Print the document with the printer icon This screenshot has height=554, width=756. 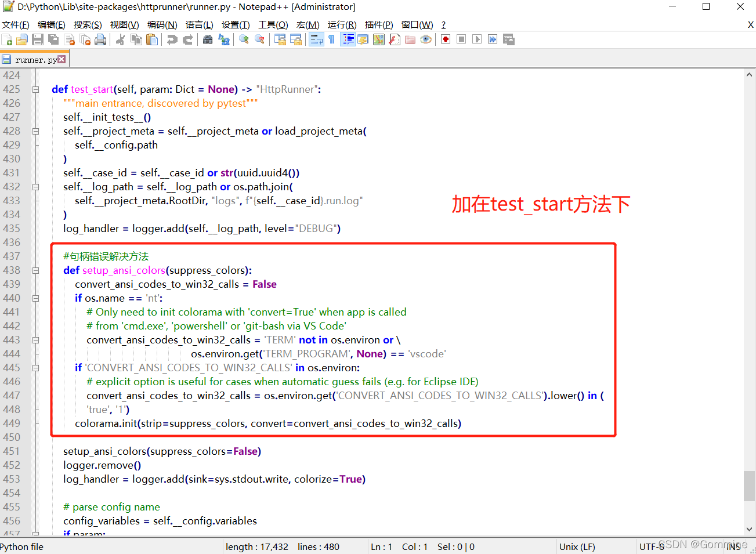pos(100,39)
